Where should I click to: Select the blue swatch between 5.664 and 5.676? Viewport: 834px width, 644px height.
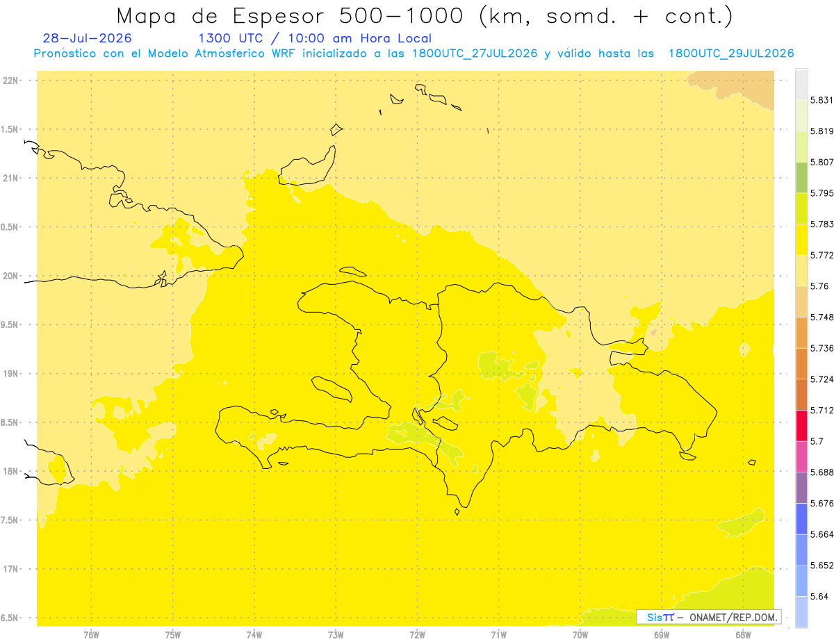pos(801,518)
